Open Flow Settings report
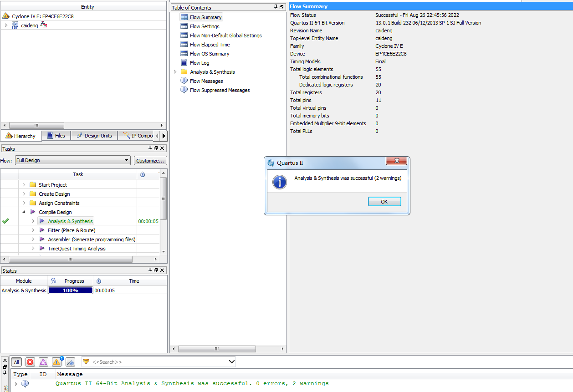 pos(205,26)
